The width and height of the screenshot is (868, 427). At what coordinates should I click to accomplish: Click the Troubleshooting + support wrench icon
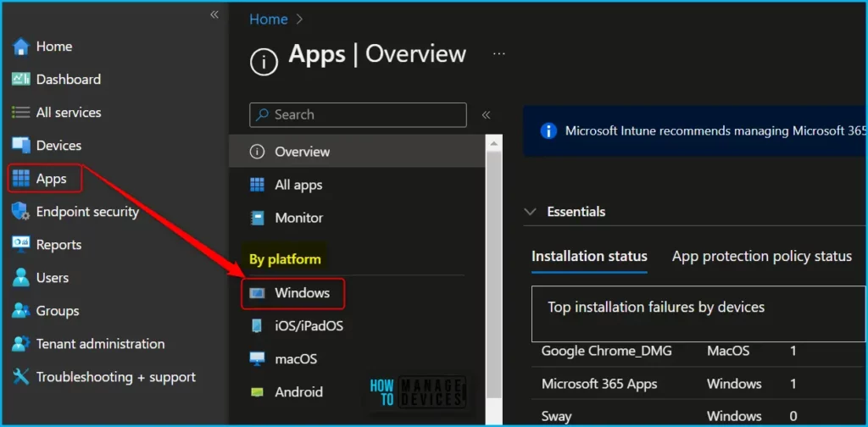point(21,377)
